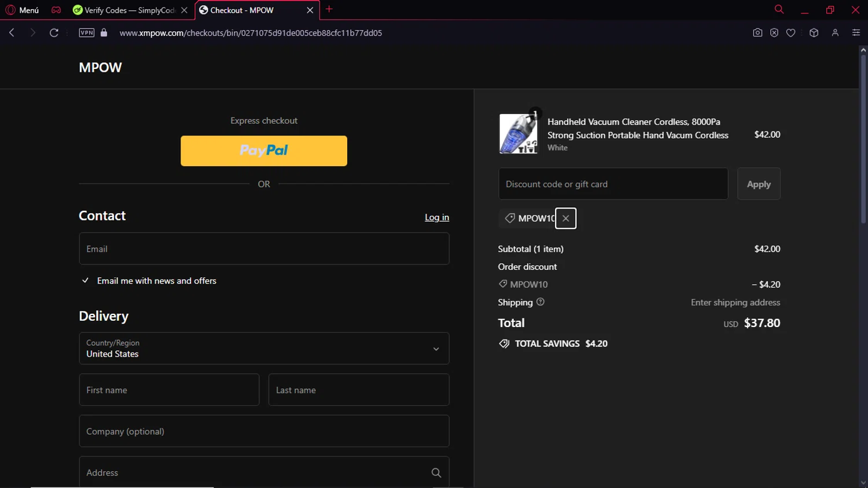This screenshot has width=868, height=488.
Task: Open the GX Corner gamepad icon
Action: 56,10
